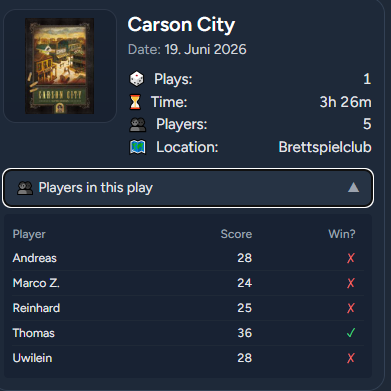Click the Player column header
Viewport: 391px width, 391px height.
click(x=29, y=234)
